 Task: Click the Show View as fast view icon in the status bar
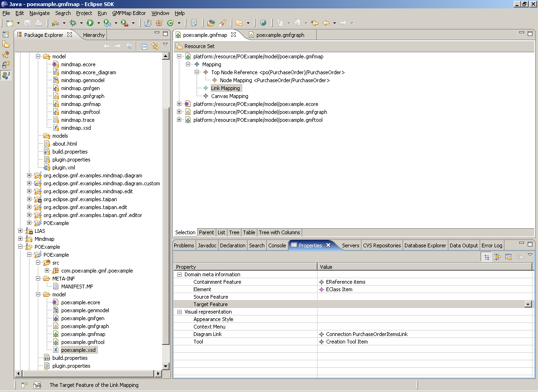24,385
